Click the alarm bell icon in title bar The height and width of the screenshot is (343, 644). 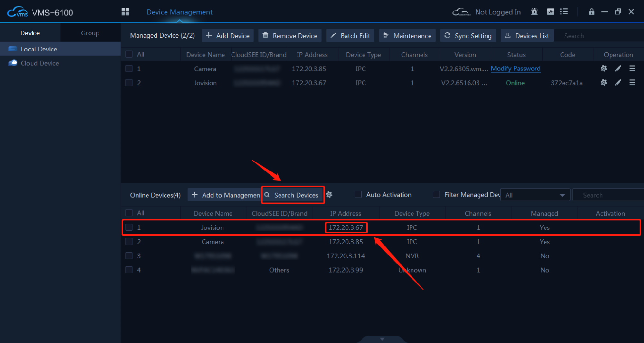(534, 12)
